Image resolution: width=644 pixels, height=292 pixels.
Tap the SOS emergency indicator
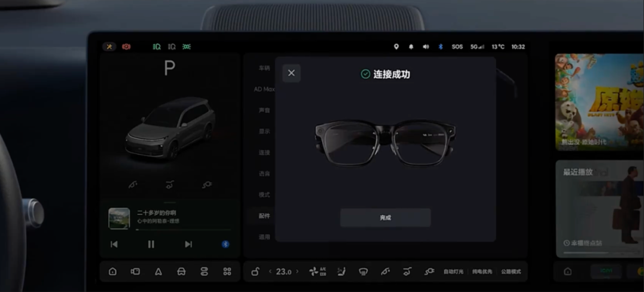[x=457, y=47]
